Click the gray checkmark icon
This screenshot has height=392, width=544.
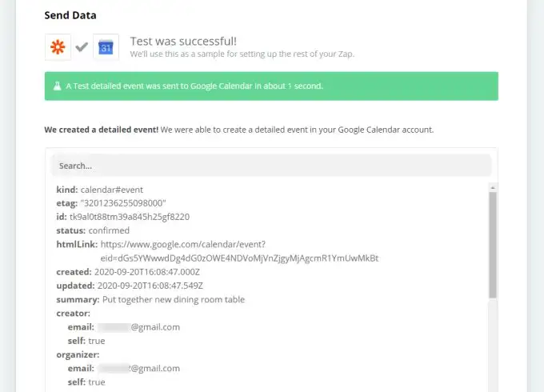tap(82, 46)
